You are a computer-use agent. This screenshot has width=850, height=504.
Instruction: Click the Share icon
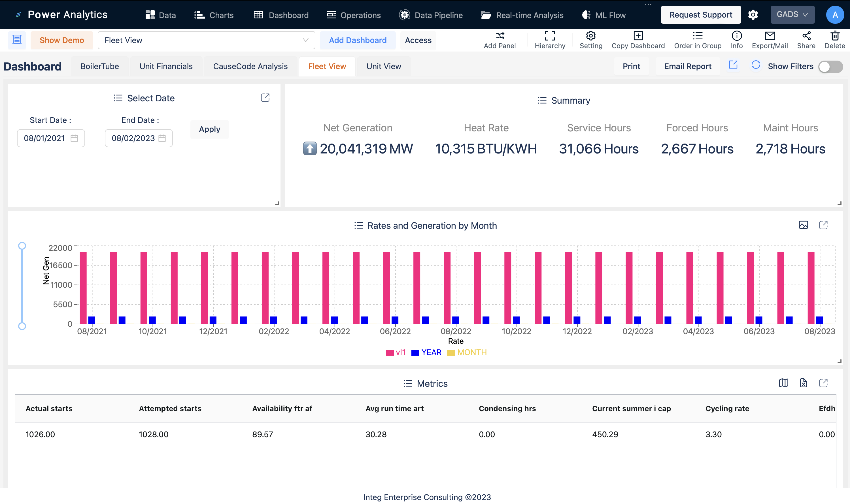click(807, 36)
